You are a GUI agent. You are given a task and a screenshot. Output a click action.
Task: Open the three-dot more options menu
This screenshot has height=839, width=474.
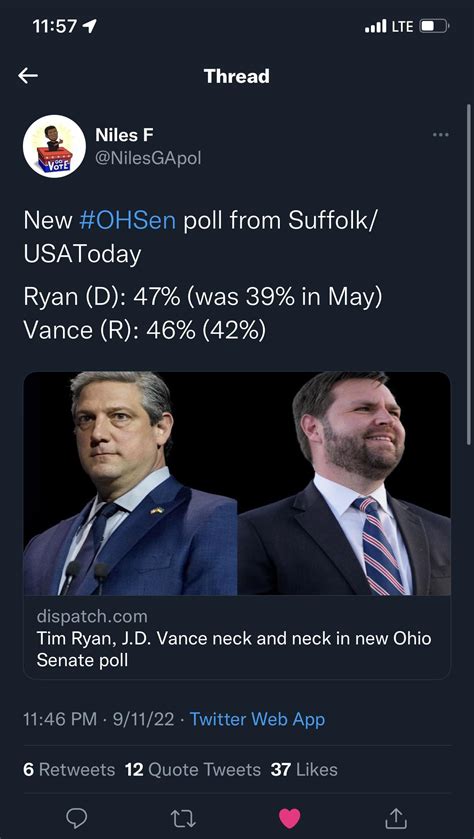[440, 135]
